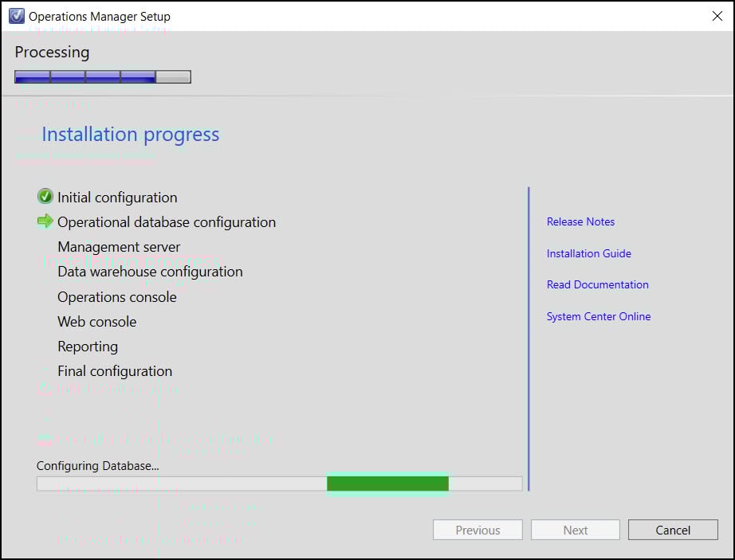The height and width of the screenshot is (560, 735).
Task: Click the Processing heading text
Action: (x=52, y=52)
